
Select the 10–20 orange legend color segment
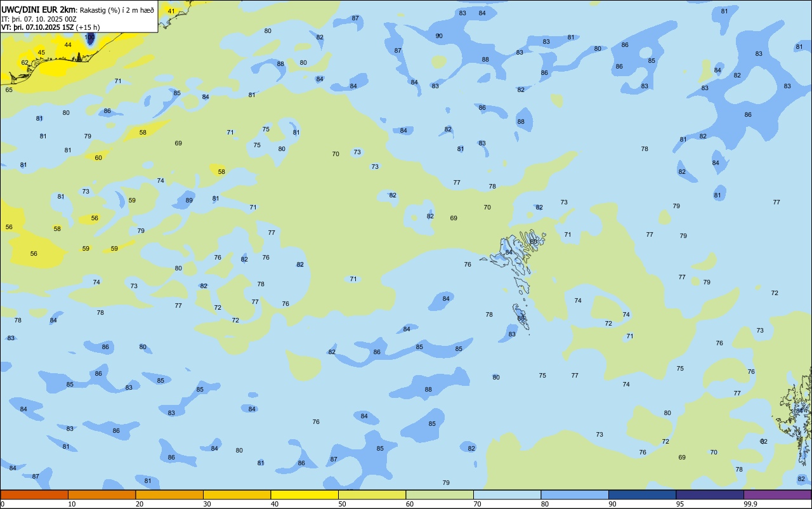coord(101,494)
